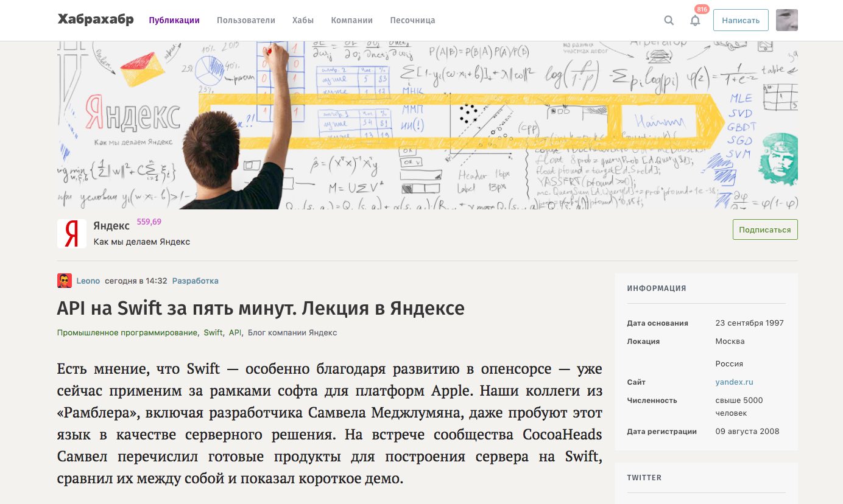Open the Разработка flow link
Viewport: 843px width, 504px height.
click(195, 281)
